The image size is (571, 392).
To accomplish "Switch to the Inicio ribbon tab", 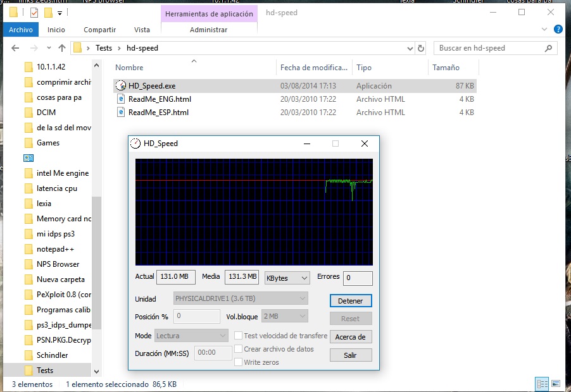I will (x=56, y=30).
